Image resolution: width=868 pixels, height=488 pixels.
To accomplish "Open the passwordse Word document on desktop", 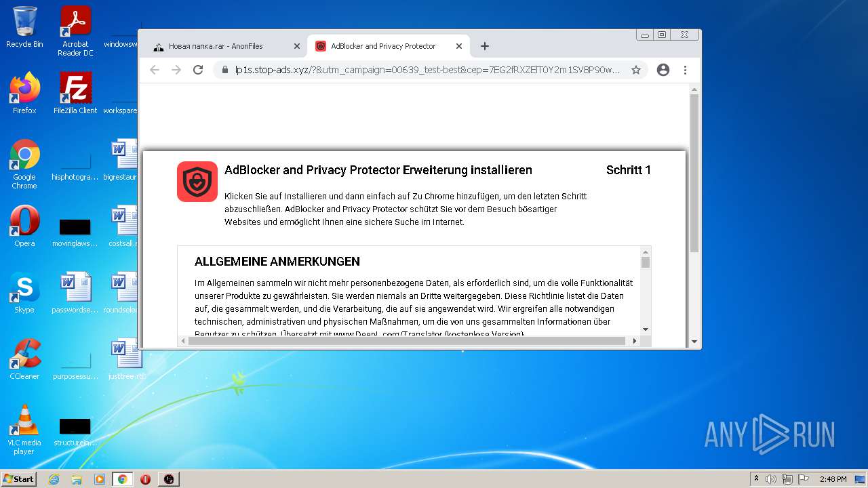I will tap(75, 292).
